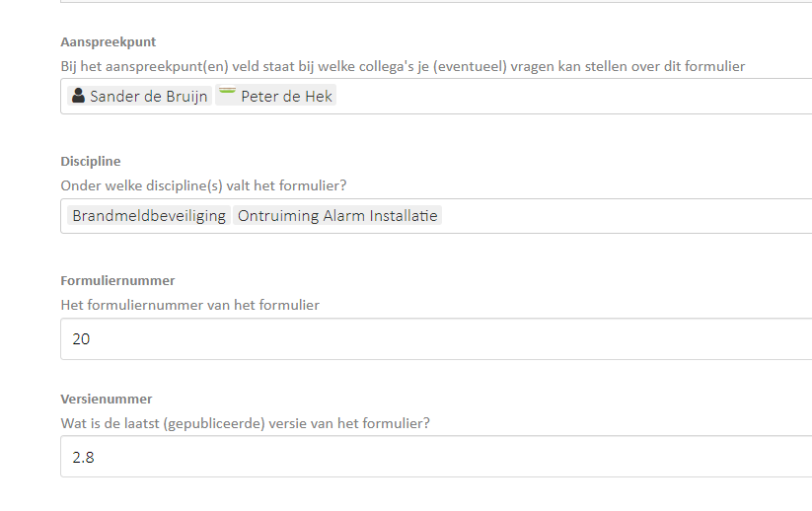Select the Sander de Bruijn contact name
Image resolution: width=812 pixels, height=511 pixels.
tap(149, 97)
